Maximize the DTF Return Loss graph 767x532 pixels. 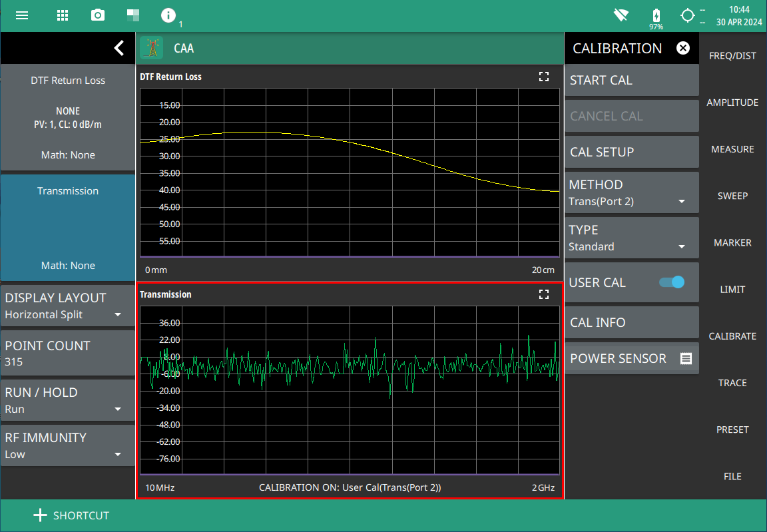click(544, 77)
